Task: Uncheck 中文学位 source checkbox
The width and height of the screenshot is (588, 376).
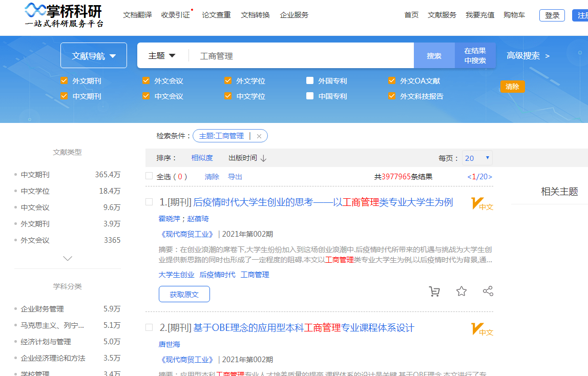Action: coord(228,96)
